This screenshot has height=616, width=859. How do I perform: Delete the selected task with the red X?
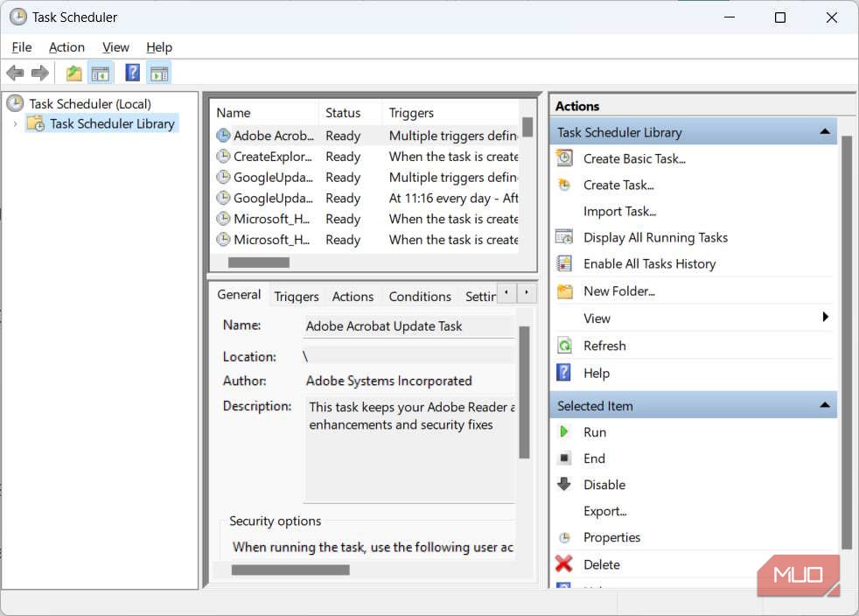click(x=564, y=564)
